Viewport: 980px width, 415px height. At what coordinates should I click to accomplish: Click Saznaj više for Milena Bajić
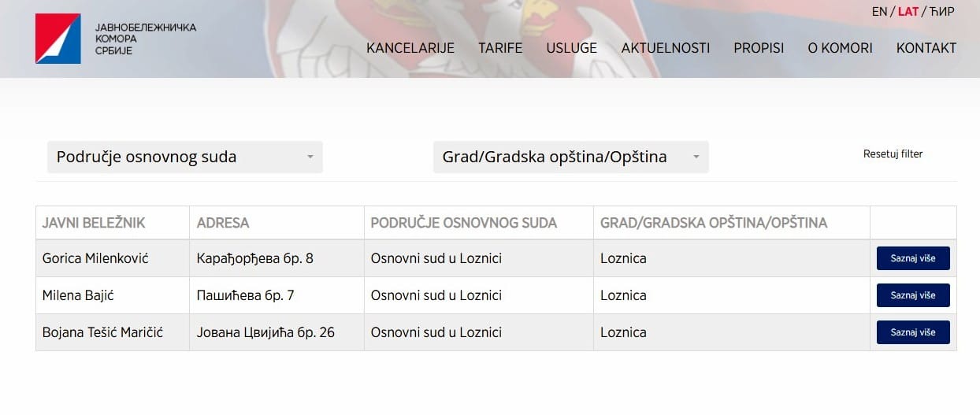tap(913, 295)
